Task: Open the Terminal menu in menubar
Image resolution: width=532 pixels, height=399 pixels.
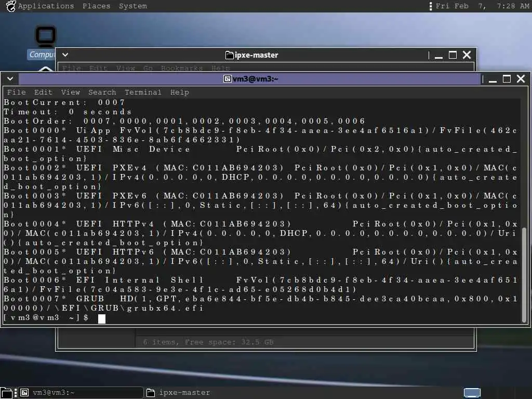Action: pos(143,92)
